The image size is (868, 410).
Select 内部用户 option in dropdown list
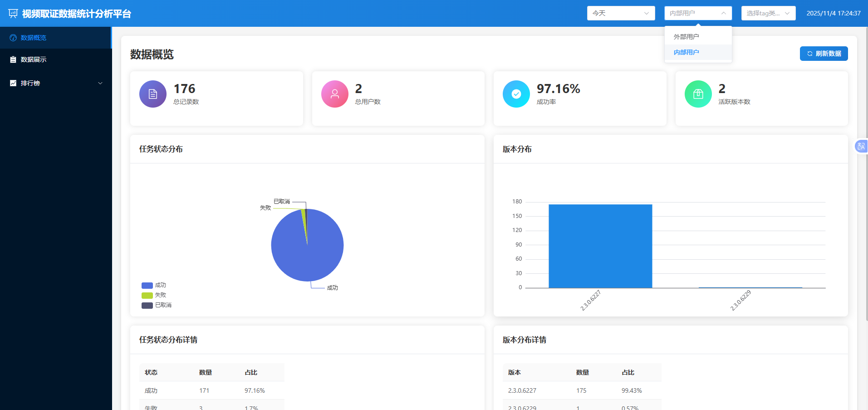pos(686,52)
